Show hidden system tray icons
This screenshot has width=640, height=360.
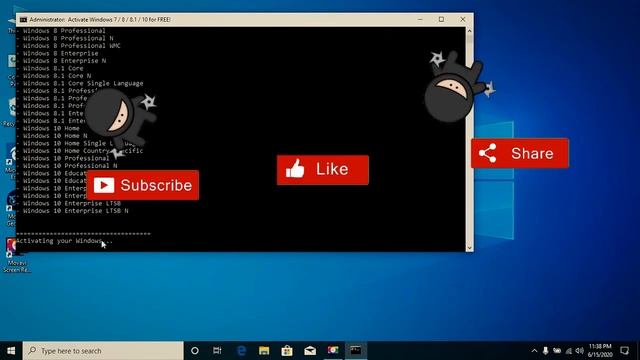coord(534,351)
